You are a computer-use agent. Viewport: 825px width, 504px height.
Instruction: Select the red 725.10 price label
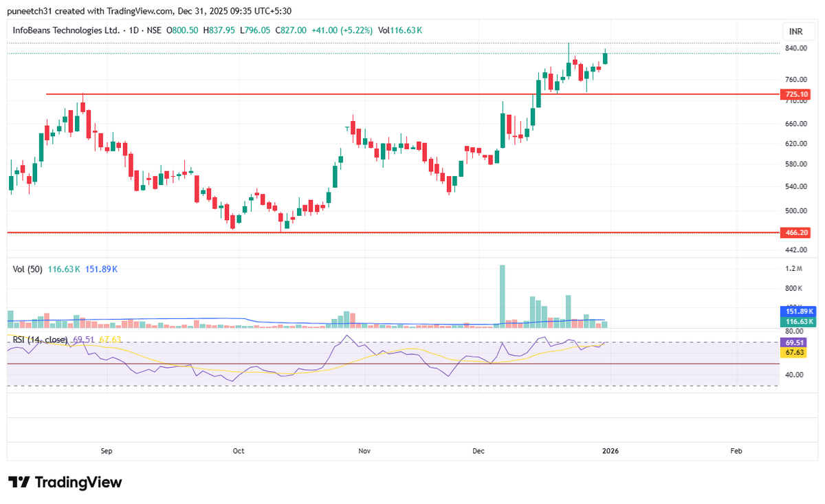pos(795,94)
